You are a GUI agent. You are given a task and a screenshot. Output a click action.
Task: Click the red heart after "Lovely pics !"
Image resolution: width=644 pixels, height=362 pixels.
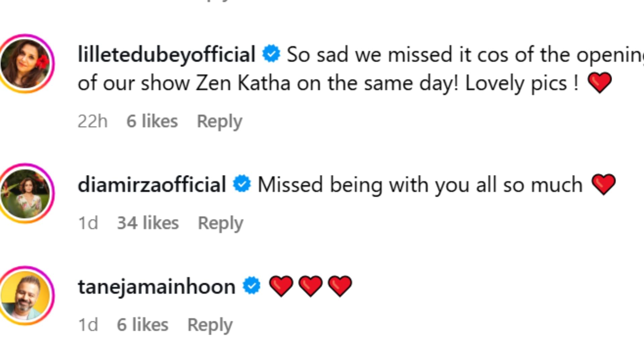pos(600,83)
